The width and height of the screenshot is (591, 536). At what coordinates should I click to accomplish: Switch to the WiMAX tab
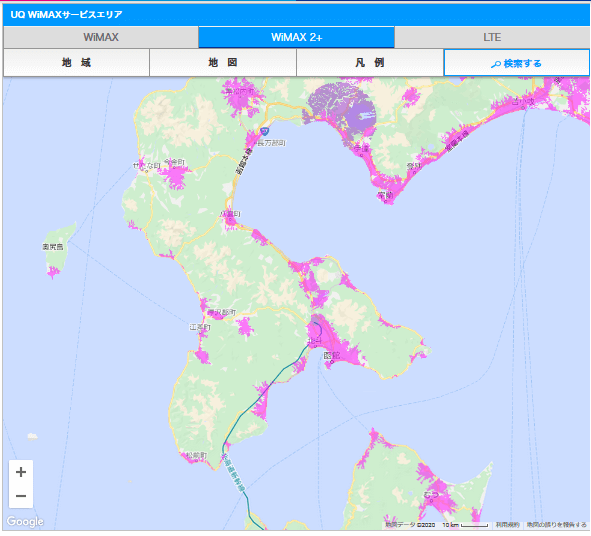click(x=101, y=37)
